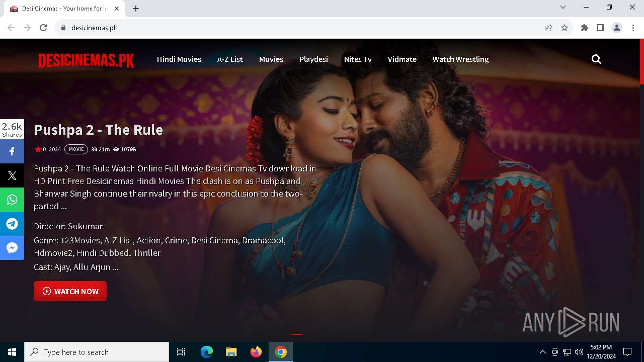This screenshot has height=362, width=644.
Task: Open Hindi Movies menu
Action: [x=179, y=59]
